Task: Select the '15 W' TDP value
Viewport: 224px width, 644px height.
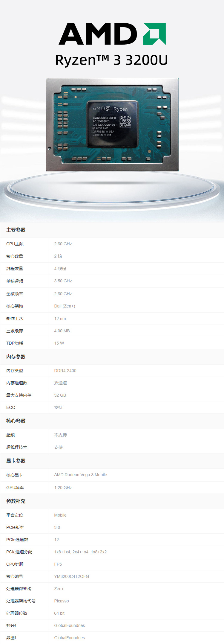Action: [59, 343]
